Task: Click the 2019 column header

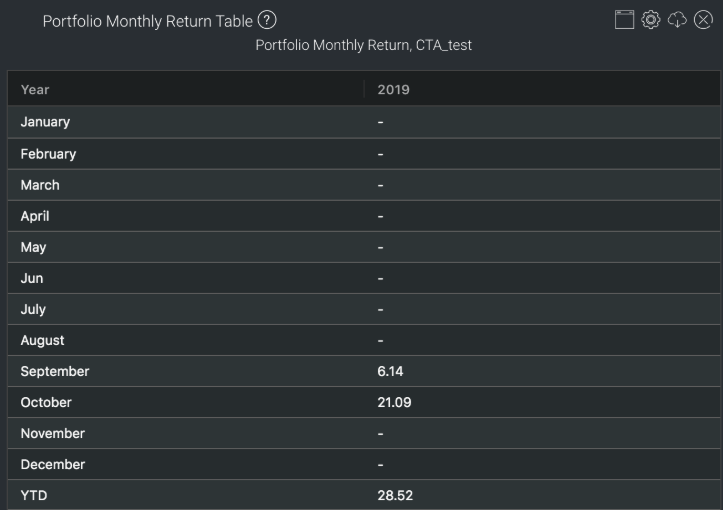Action: (x=393, y=89)
